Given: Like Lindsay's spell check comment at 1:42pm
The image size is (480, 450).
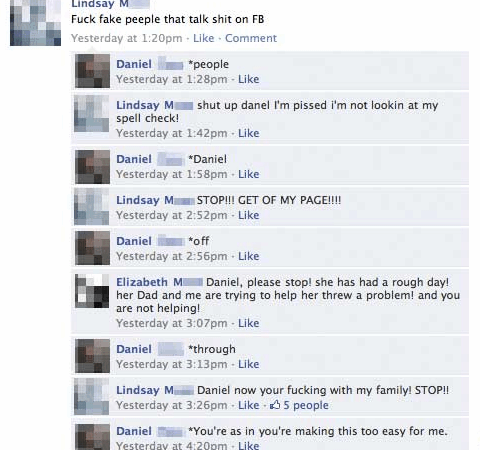Looking at the screenshot, I should click(x=249, y=133).
